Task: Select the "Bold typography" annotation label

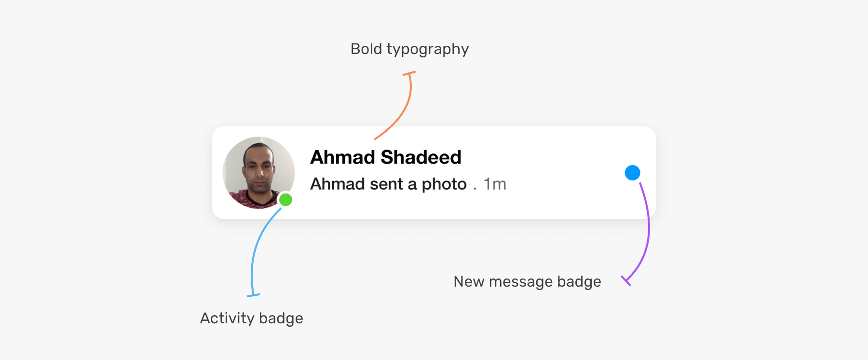Action: (409, 49)
